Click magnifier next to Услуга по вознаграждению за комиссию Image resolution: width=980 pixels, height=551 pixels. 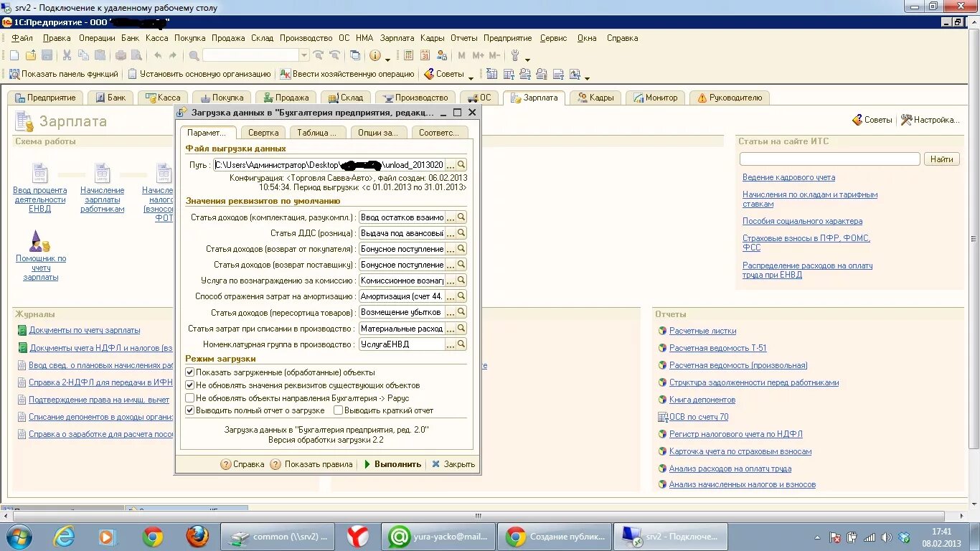click(461, 281)
